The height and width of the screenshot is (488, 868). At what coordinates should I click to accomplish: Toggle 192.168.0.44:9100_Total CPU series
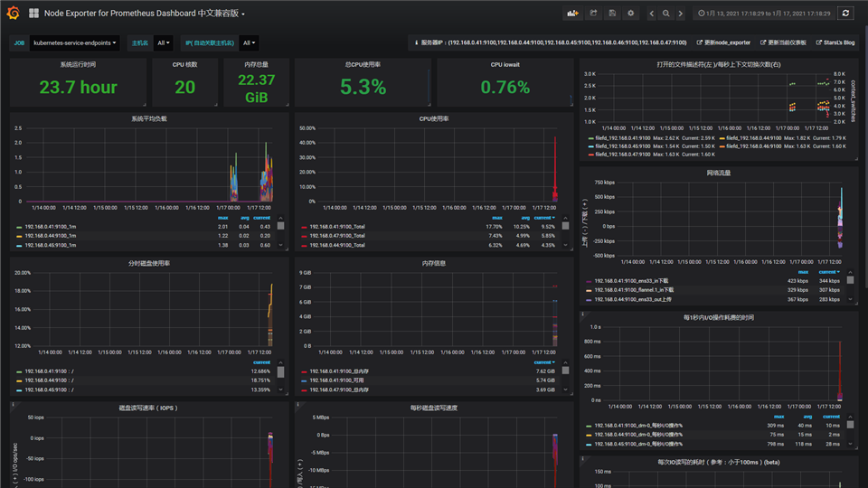(x=337, y=245)
